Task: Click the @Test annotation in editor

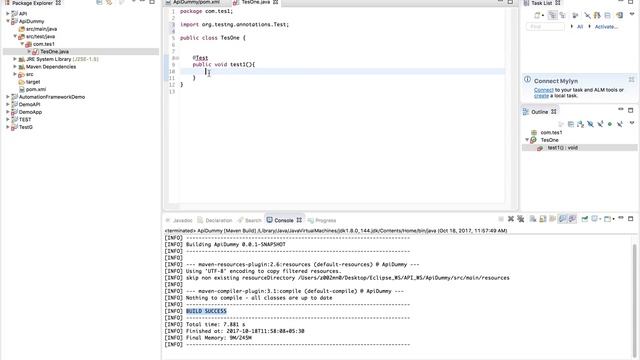Action: pyautogui.click(x=200, y=58)
